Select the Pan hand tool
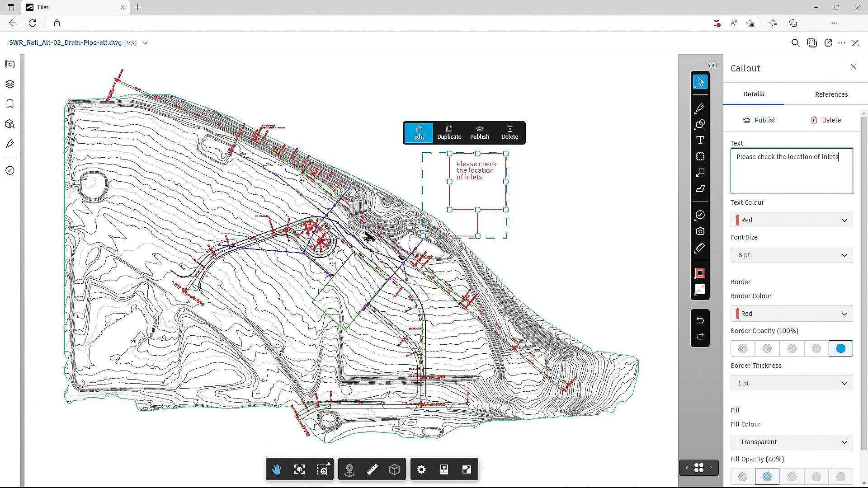The height and width of the screenshot is (488, 868). (277, 469)
